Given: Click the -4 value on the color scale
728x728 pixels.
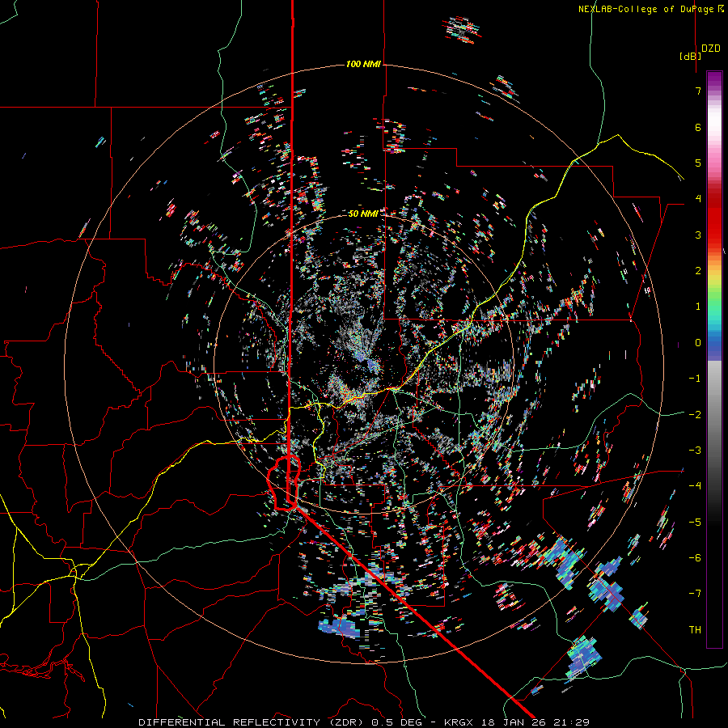Looking at the screenshot, I should pyautogui.click(x=695, y=486).
